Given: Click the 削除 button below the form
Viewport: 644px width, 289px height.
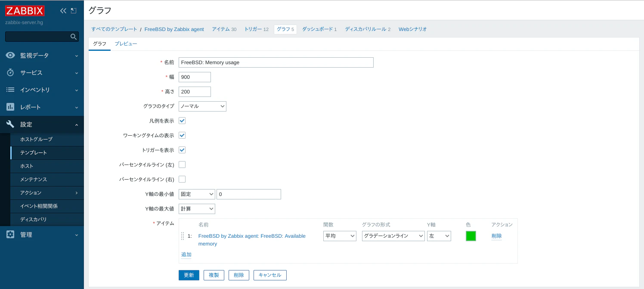Looking at the screenshot, I should click(239, 275).
